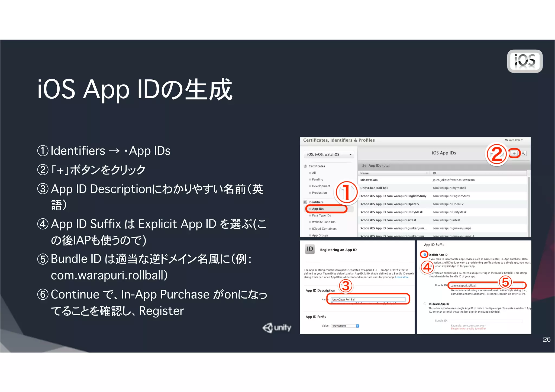Viewport: 555px width, 392px height.
Task: Select Development under Certificates
Action: click(x=321, y=186)
